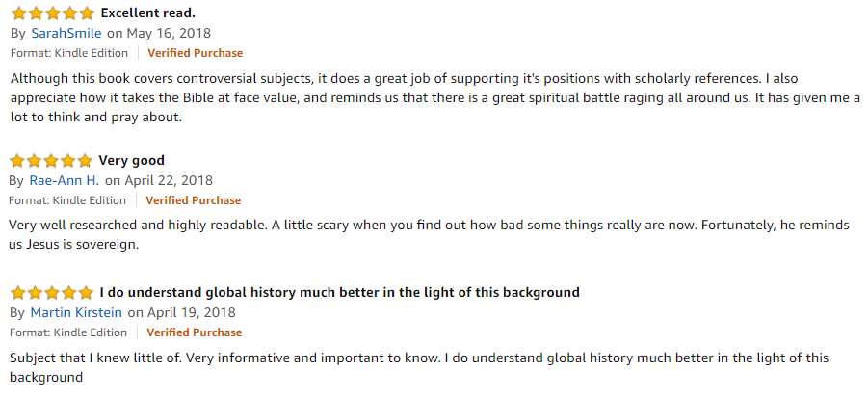
Task: Open the 'Very good' review title
Action: pyautogui.click(x=131, y=161)
